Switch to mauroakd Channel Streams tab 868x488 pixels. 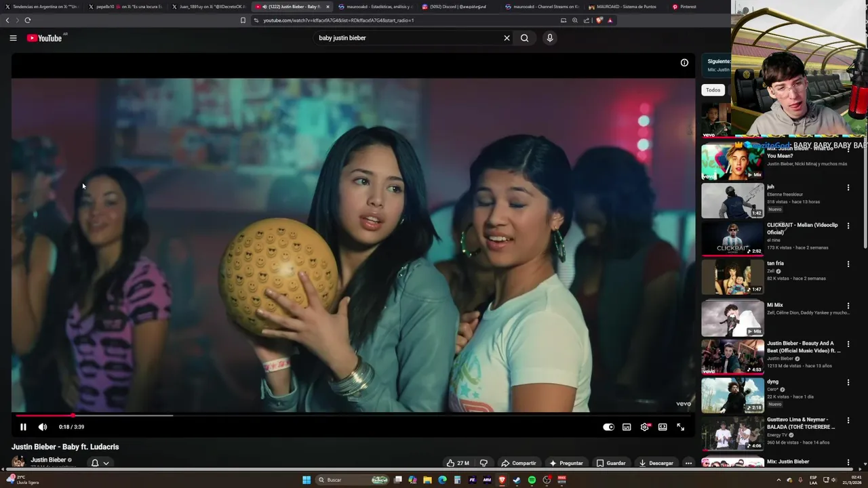coord(541,7)
